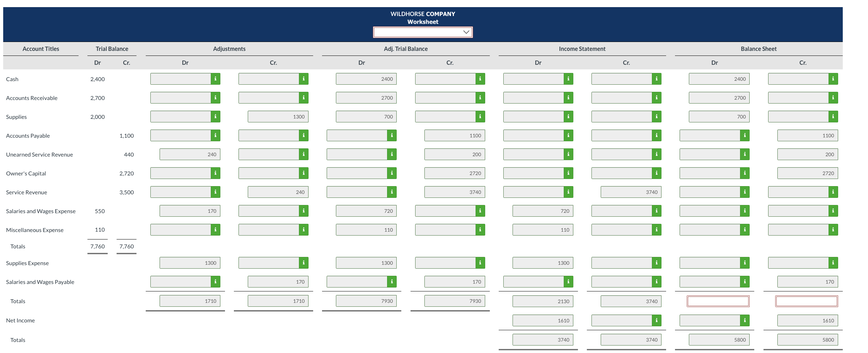Click Cash row Adj. Trial Balance Cr info icon
The height and width of the screenshot is (353, 868).
480,79
